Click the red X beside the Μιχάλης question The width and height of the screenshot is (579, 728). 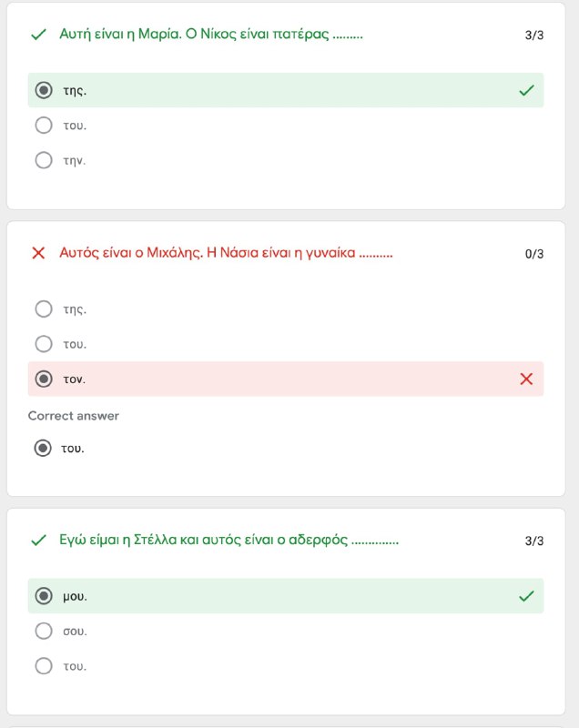38,253
